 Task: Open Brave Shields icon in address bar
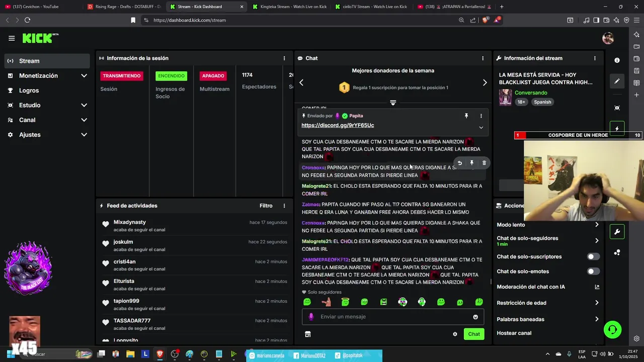[x=485, y=20]
